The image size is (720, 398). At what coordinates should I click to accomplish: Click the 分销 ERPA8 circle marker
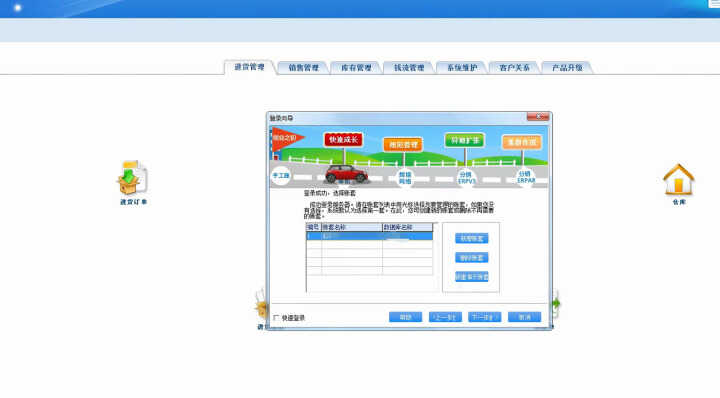click(526, 177)
